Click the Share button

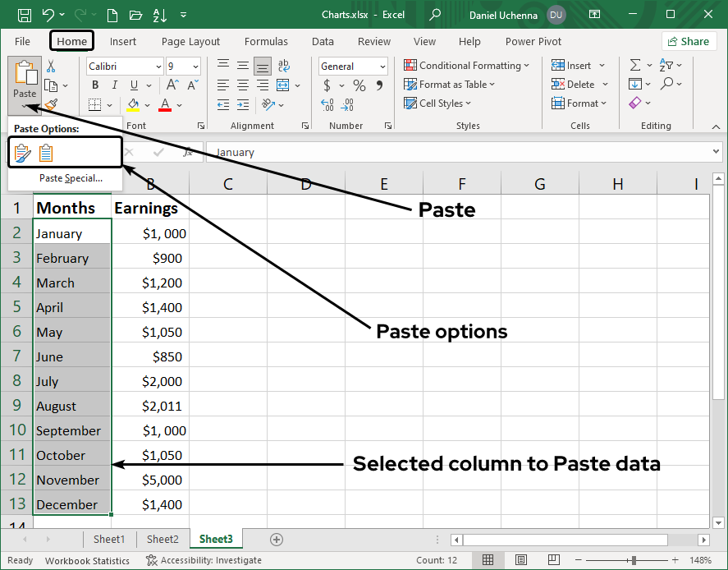click(x=689, y=41)
